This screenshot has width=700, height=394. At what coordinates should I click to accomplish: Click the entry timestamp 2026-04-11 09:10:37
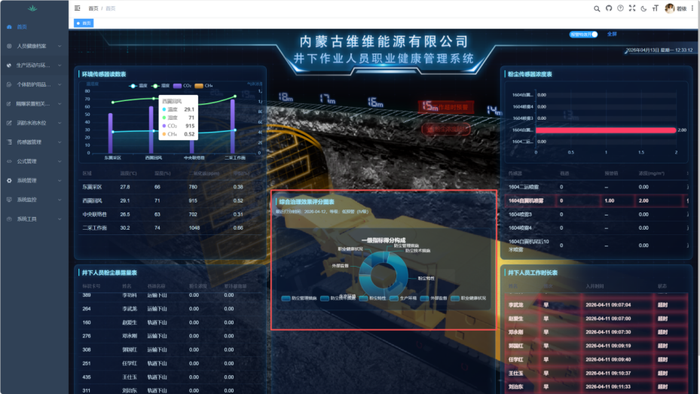click(608, 373)
